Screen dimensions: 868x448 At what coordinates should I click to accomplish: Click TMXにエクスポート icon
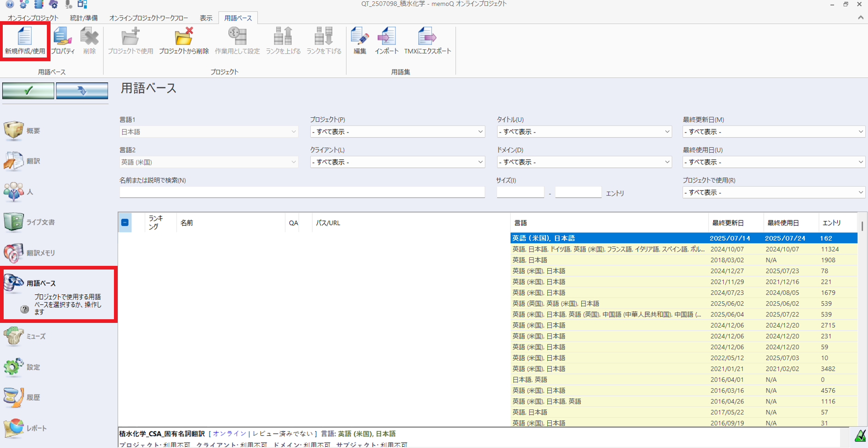click(427, 41)
